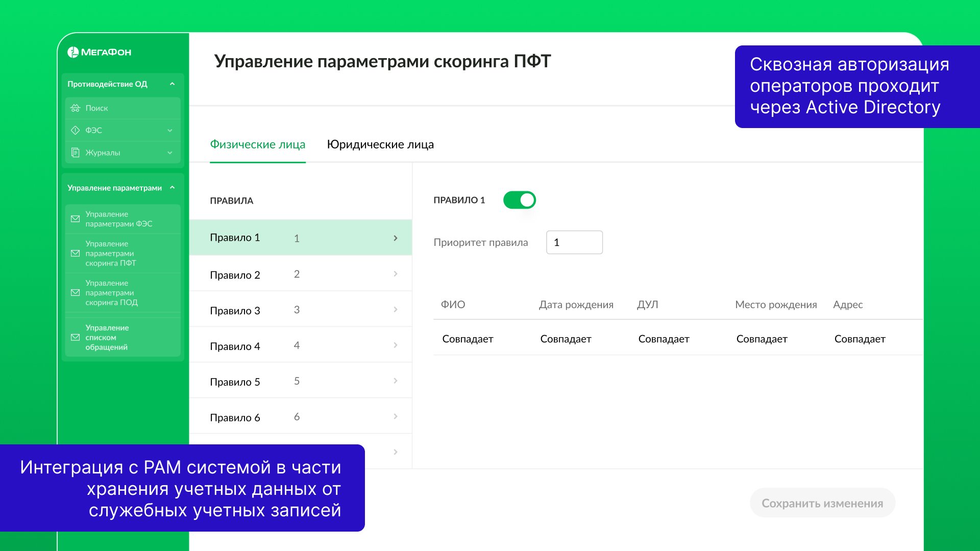980x551 pixels.
Task: Click the Поиск search icon in sidebar
Action: coord(76,108)
